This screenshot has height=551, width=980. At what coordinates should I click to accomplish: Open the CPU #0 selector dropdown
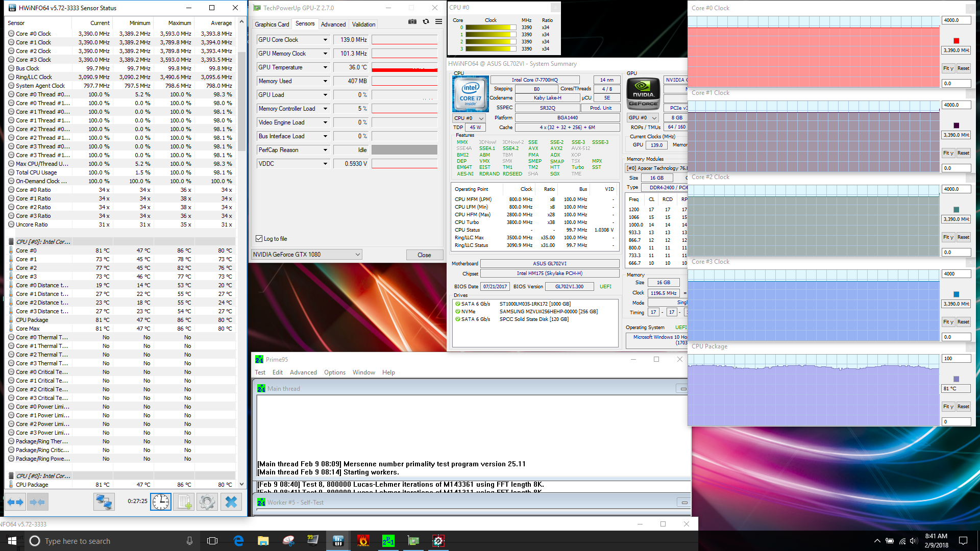[469, 118]
